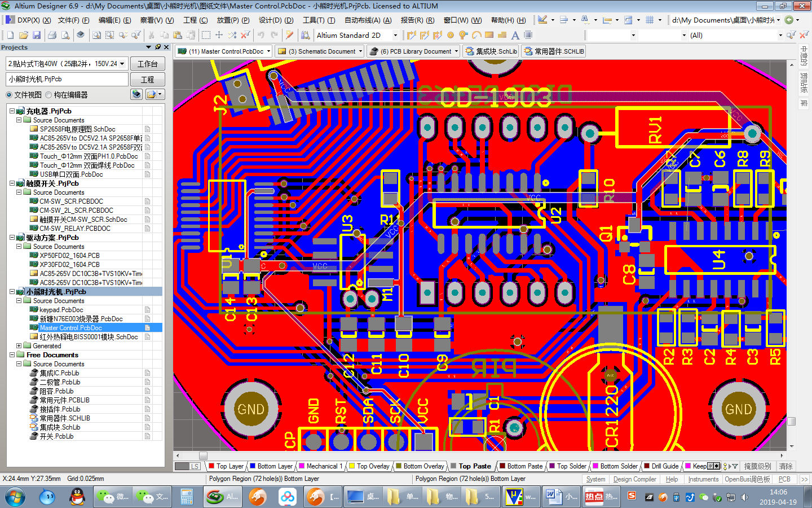Screen dimensions: 812x508
Task: Select the 文件视图 radio button
Action: tap(9, 95)
